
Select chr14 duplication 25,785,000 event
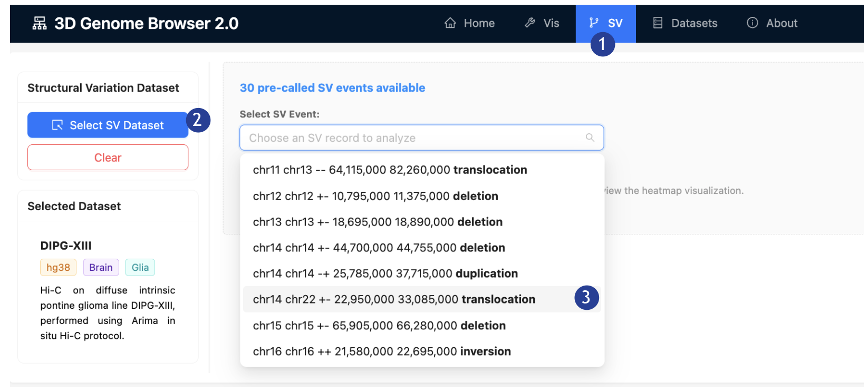pyautogui.click(x=385, y=273)
